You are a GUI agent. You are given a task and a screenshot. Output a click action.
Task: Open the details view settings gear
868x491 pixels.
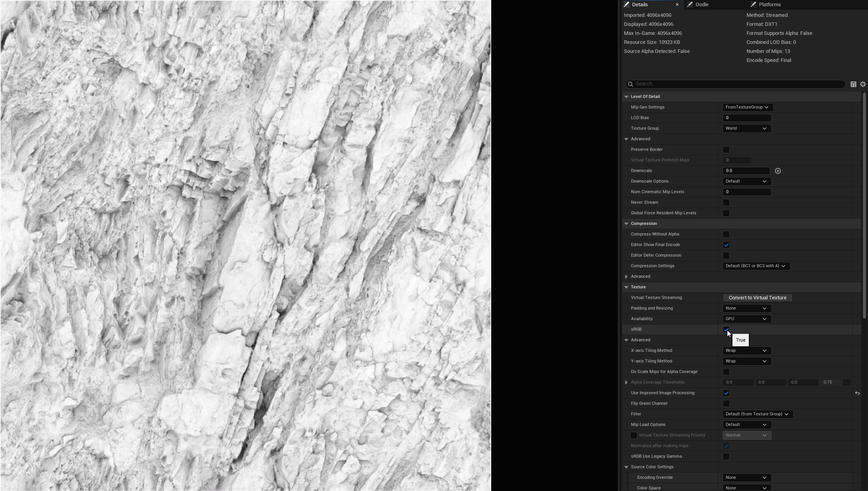coord(863,84)
